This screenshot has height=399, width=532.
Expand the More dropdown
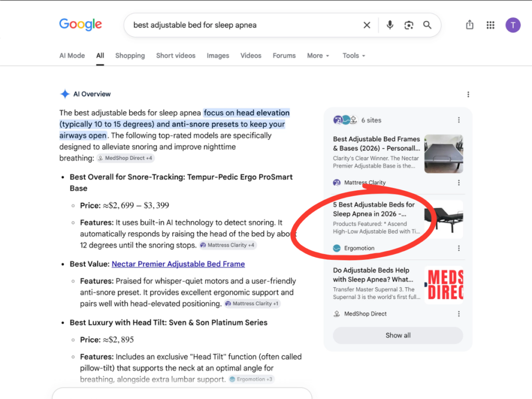(318, 56)
